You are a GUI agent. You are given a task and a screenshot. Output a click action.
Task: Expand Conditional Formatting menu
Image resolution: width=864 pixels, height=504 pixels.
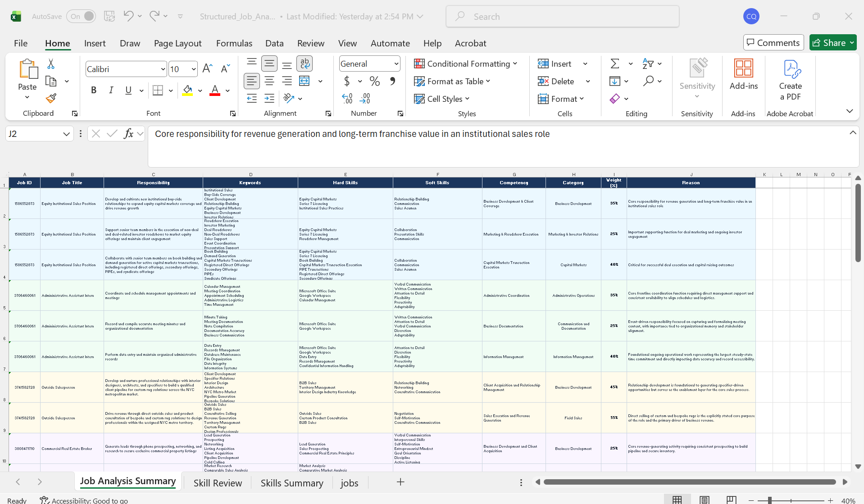tap(465, 64)
